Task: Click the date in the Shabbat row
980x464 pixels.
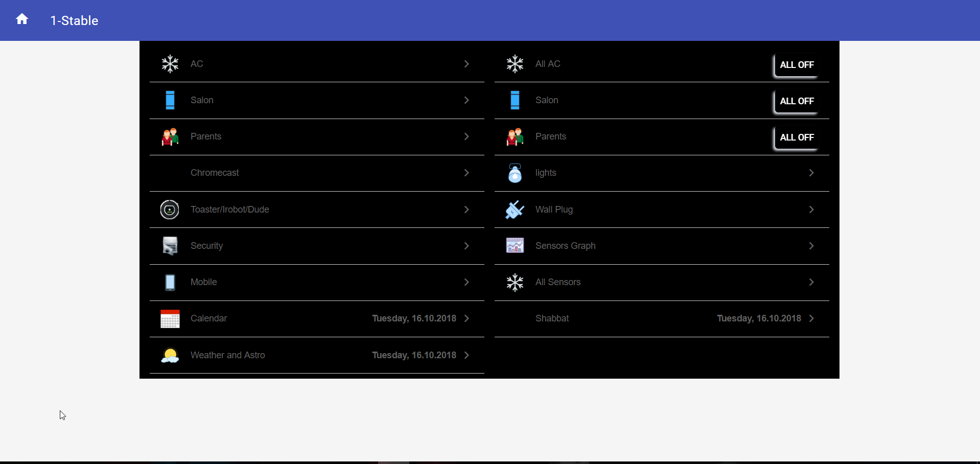Action: point(759,318)
